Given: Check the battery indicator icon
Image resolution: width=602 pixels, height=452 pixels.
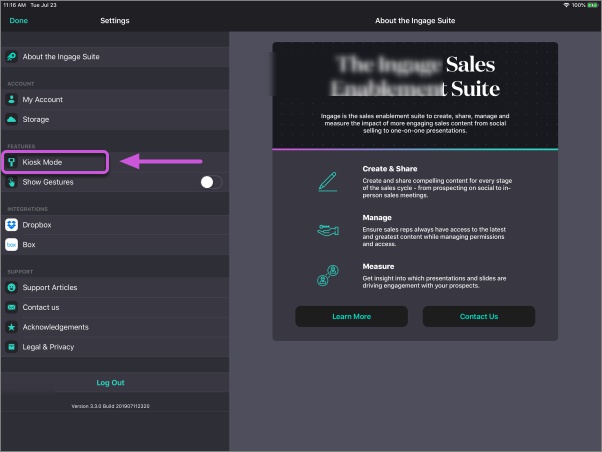Looking at the screenshot, I should (x=592, y=5).
